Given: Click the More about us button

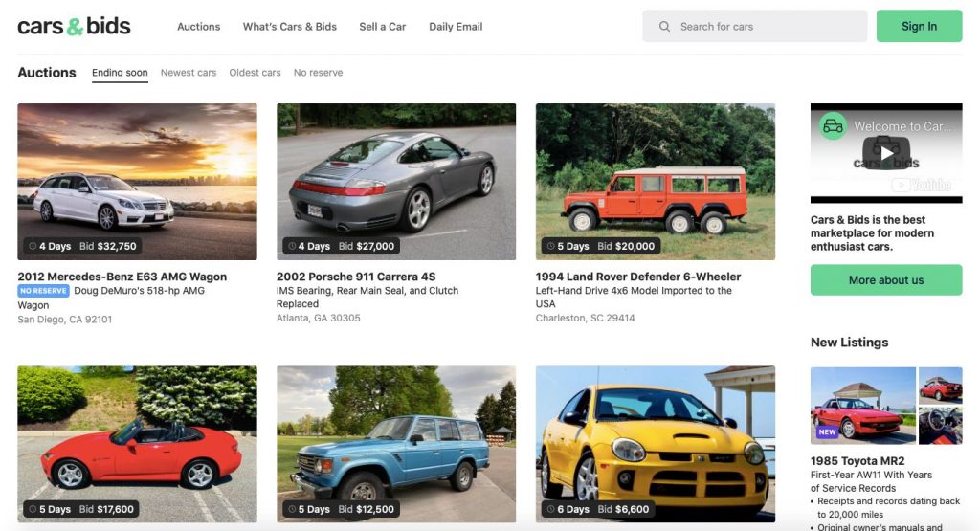Looking at the screenshot, I should (x=886, y=280).
